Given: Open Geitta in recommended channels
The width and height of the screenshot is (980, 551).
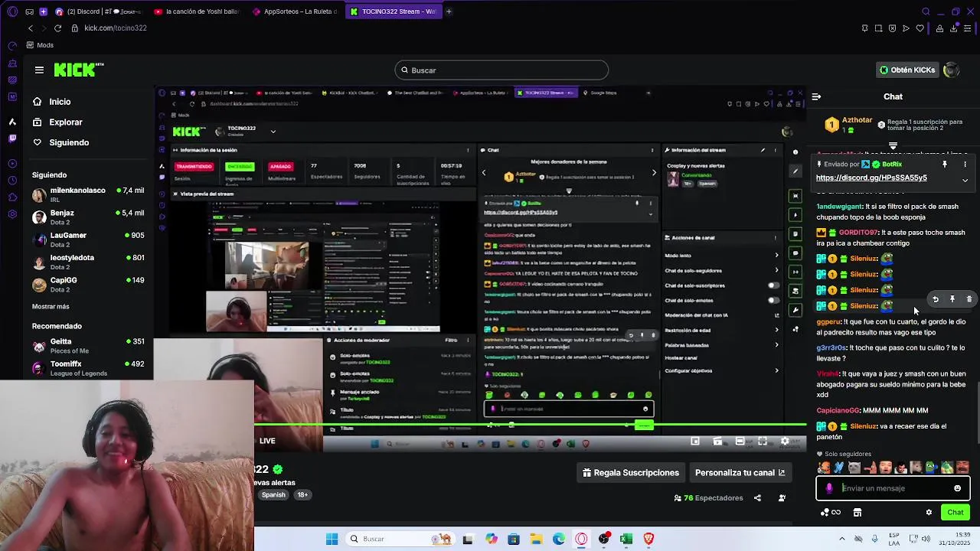Looking at the screenshot, I should (88, 346).
